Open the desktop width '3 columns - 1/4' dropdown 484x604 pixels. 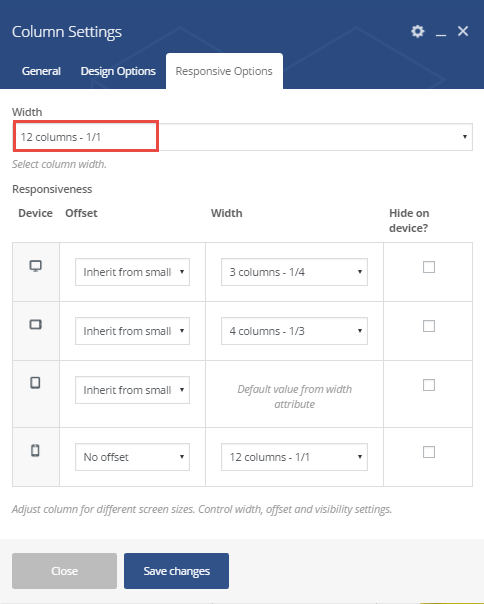pyautogui.click(x=294, y=272)
